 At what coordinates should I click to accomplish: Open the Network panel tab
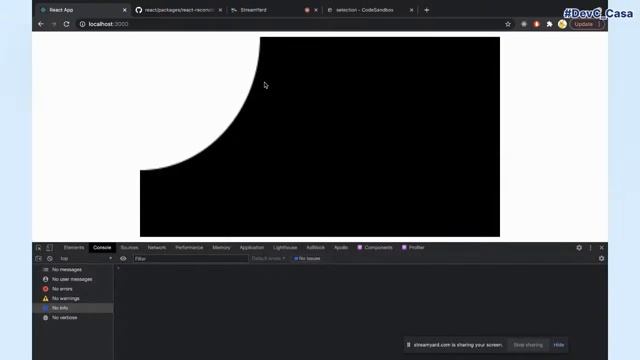(157, 248)
